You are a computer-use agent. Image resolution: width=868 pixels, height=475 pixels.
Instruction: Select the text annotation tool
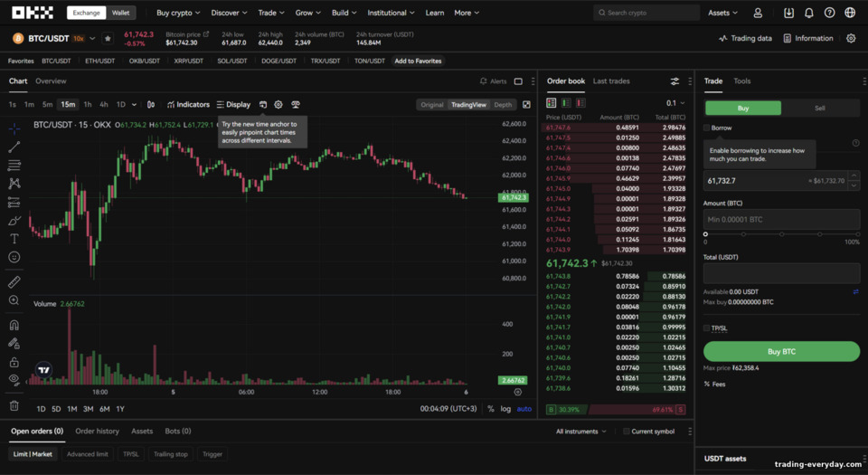(14, 239)
